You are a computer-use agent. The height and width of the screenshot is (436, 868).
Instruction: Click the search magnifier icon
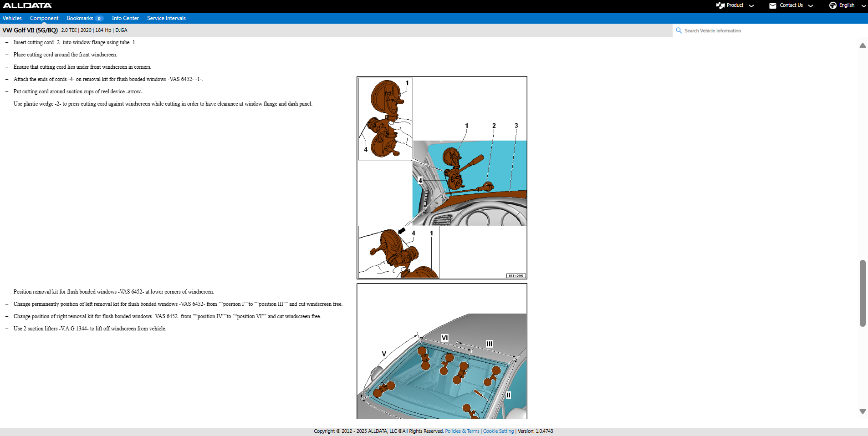click(x=679, y=30)
